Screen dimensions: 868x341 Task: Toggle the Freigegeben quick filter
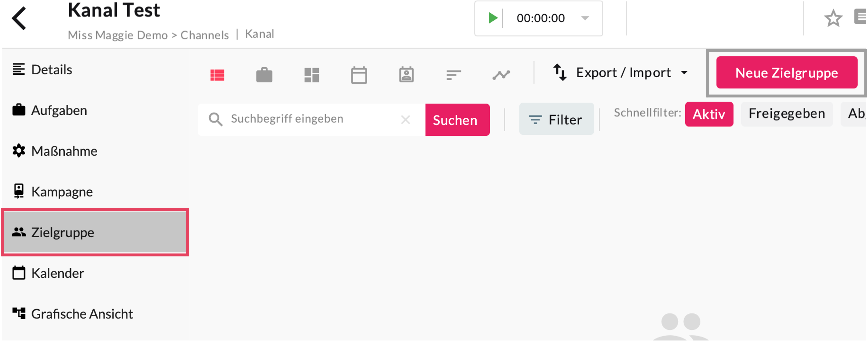pyautogui.click(x=787, y=114)
